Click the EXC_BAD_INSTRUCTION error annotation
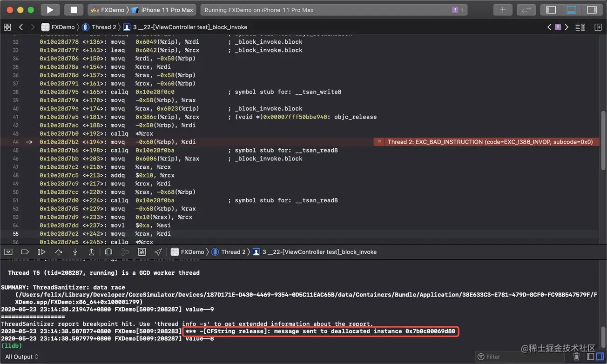Screen dimensions: 607x364 click(x=486, y=142)
